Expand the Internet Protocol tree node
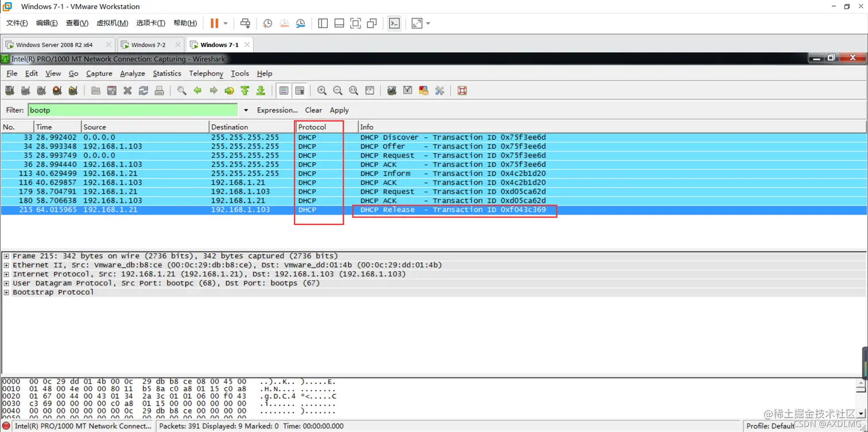The height and width of the screenshot is (432, 868). pos(6,274)
